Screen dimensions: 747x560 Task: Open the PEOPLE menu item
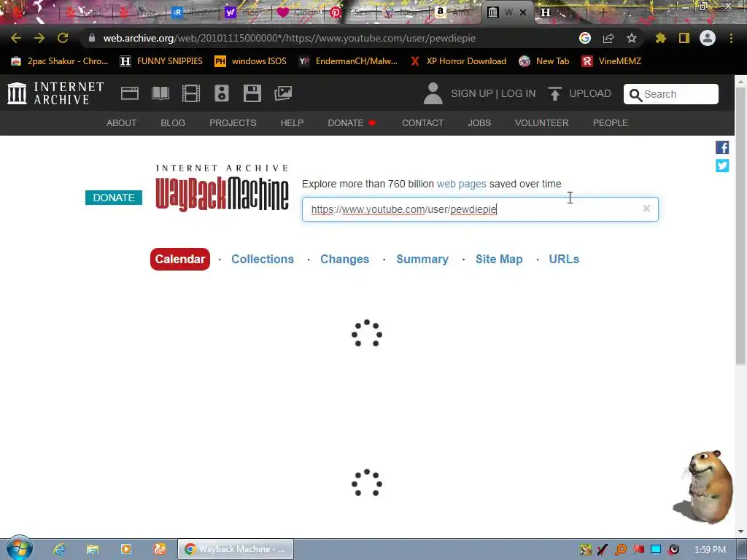click(x=611, y=122)
